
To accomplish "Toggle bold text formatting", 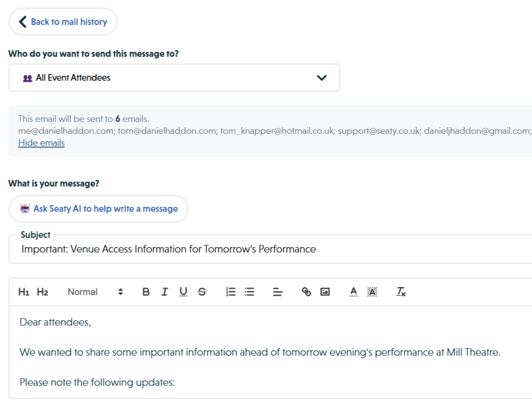I will pos(146,291).
